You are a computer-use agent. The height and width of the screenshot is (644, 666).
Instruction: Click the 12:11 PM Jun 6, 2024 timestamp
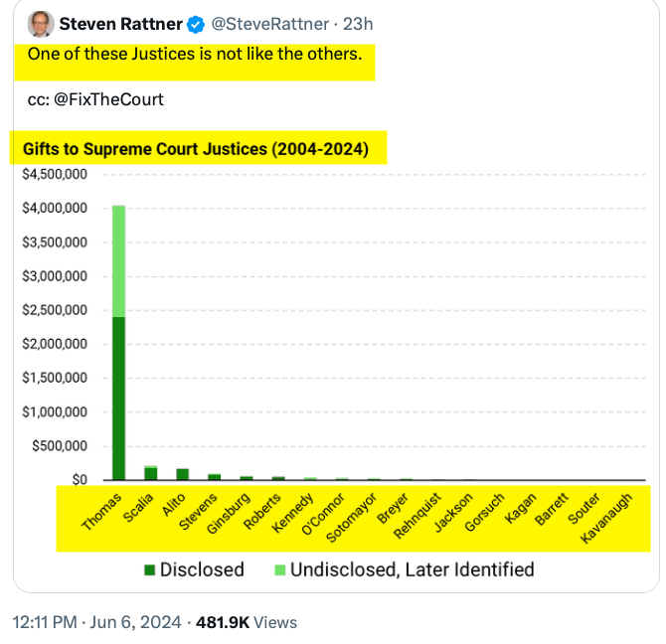97,622
